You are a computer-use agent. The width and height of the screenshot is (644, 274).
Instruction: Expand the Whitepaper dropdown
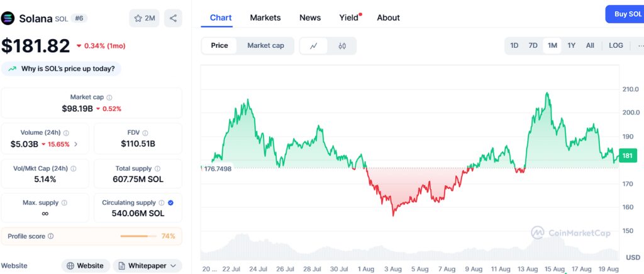pos(147,266)
